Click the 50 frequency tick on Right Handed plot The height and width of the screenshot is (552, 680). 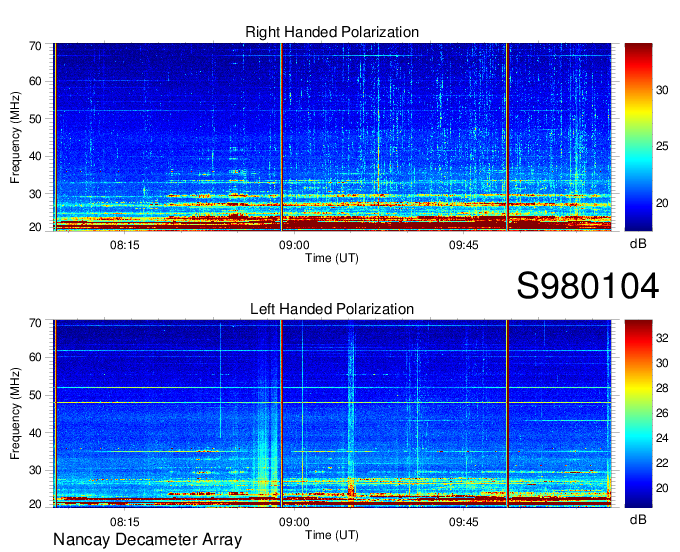coord(35,119)
